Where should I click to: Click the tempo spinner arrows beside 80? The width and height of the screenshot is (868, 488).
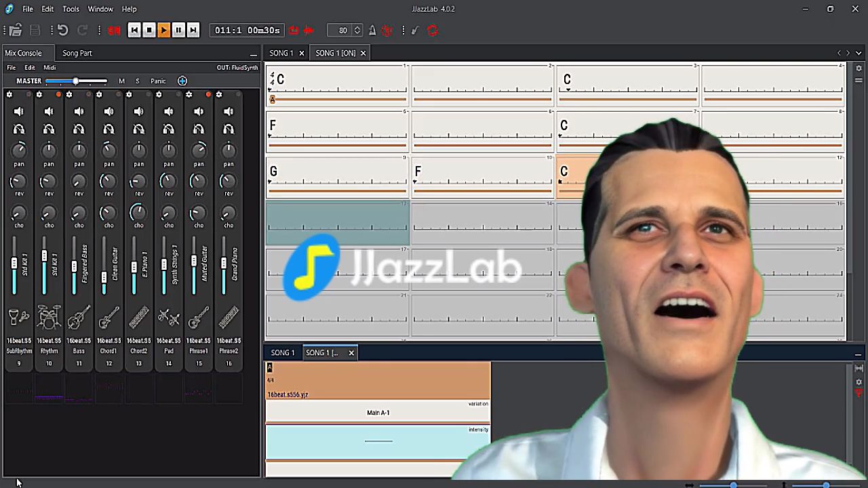(x=357, y=30)
